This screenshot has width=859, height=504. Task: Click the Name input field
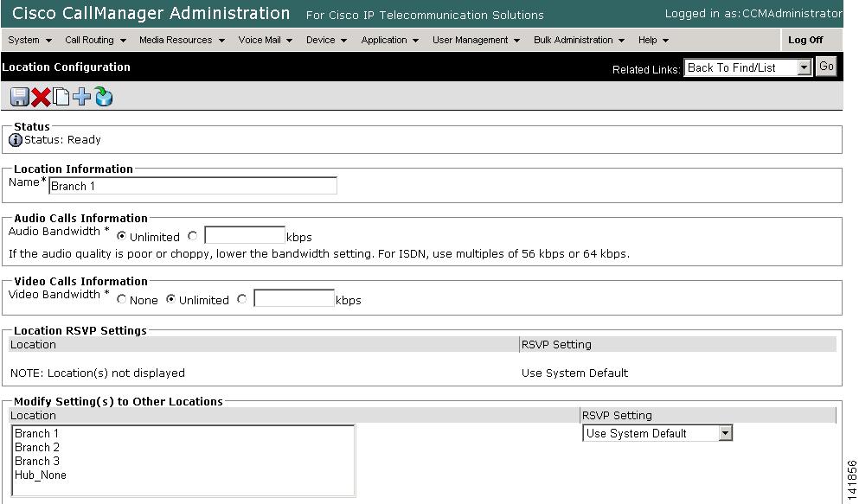[x=193, y=186]
